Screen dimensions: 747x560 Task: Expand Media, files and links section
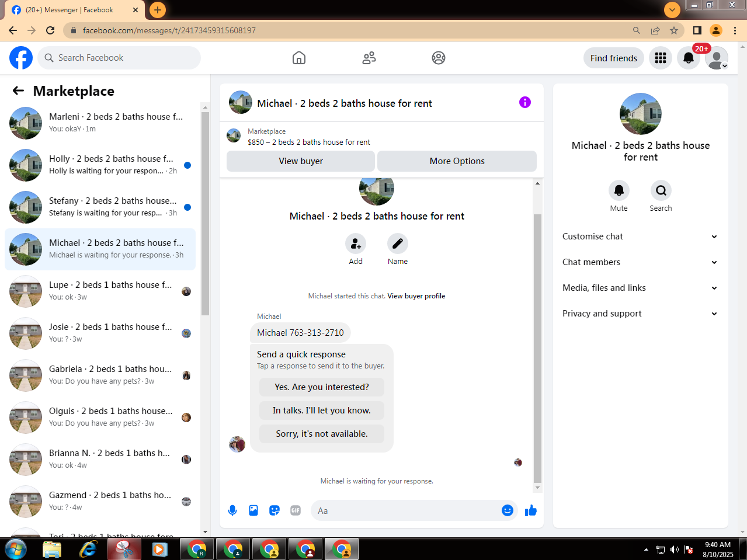(x=640, y=288)
